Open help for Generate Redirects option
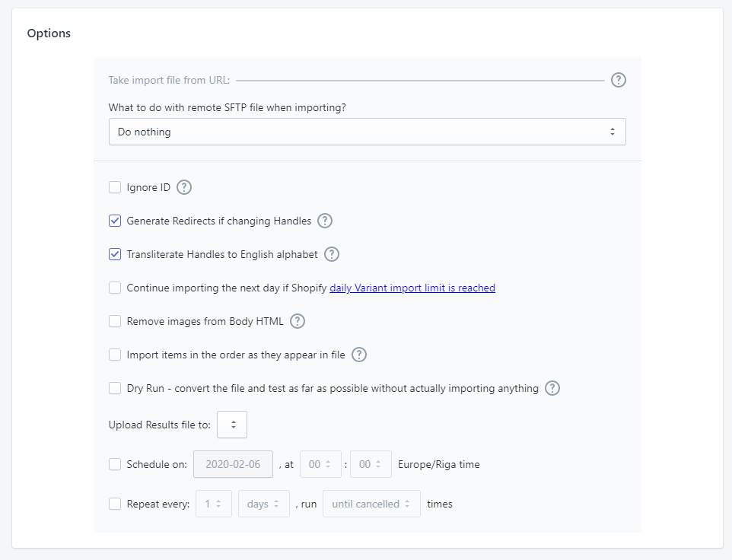The width and height of the screenshot is (732, 560). pyautogui.click(x=325, y=221)
